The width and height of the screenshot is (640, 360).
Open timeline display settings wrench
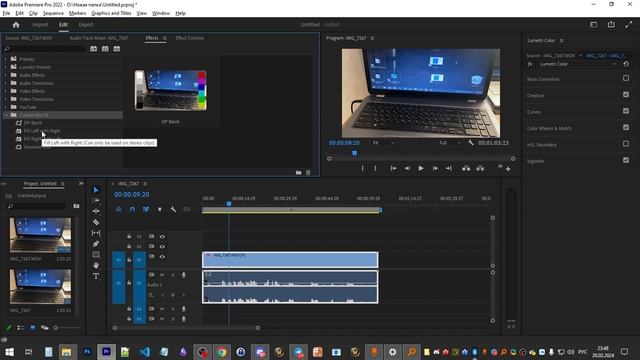click(x=173, y=209)
